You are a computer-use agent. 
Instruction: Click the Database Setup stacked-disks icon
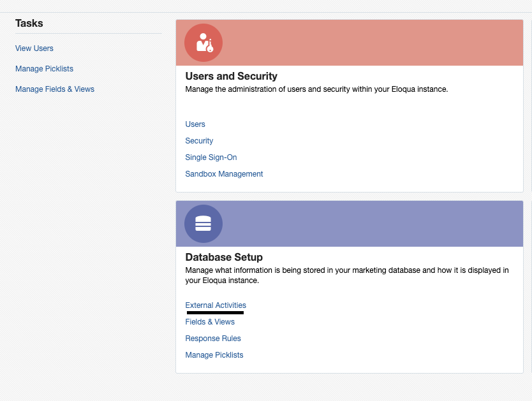click(203, 224)
